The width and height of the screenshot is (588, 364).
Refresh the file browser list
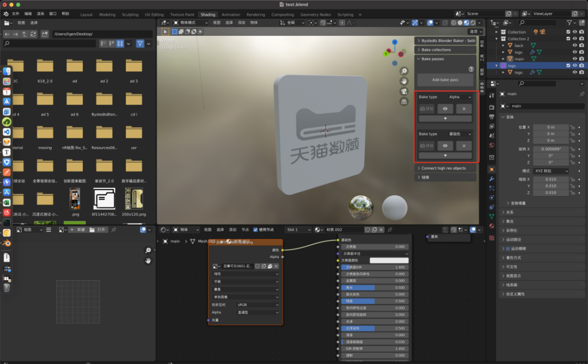(33, 34)
